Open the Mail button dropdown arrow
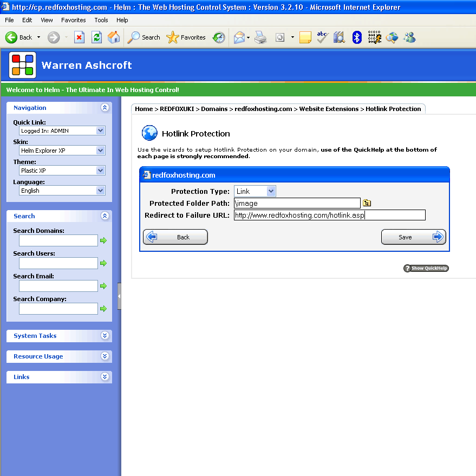Screen dimensions: 476x476 click(249, 38)
